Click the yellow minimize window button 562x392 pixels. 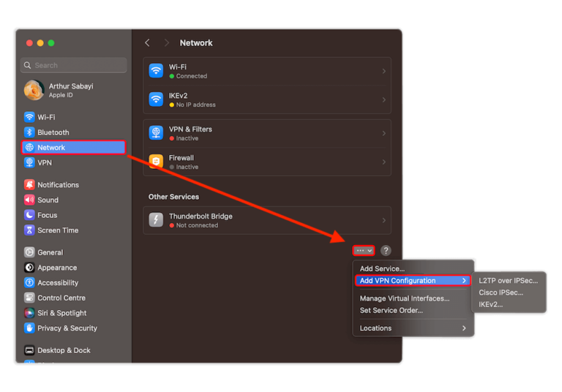point(40,43)
